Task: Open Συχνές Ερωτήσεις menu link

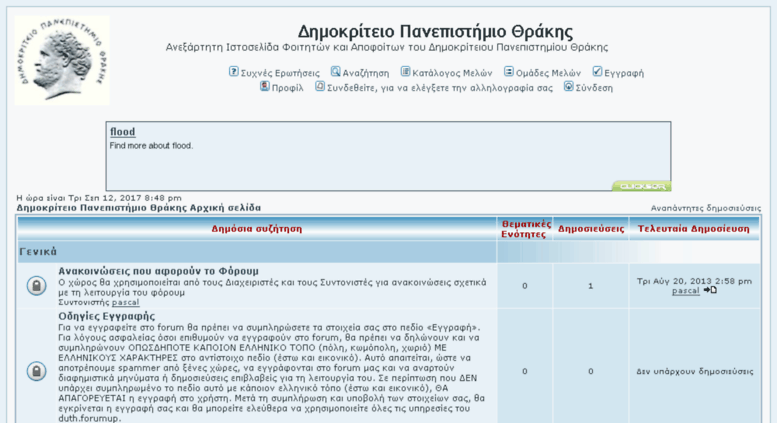Action: coord(280,73)
